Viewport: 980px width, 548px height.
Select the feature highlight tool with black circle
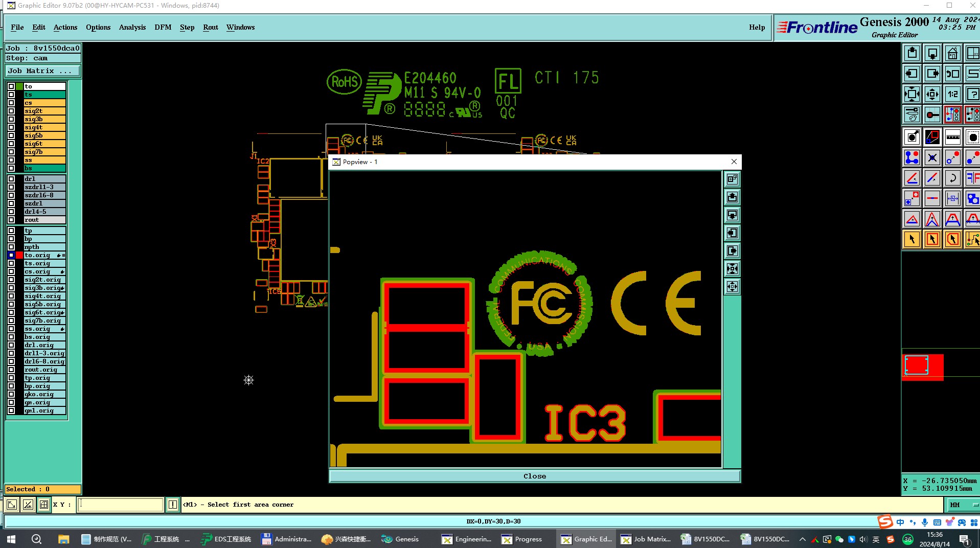(x=912, y=137)
